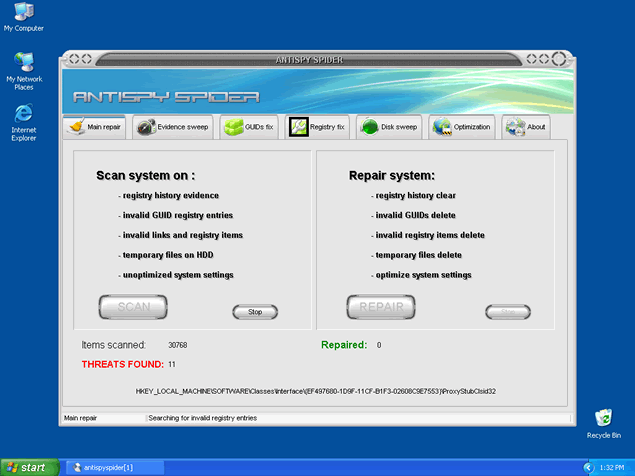Select the Recycle Bin icon

click(x=603, y=418)
